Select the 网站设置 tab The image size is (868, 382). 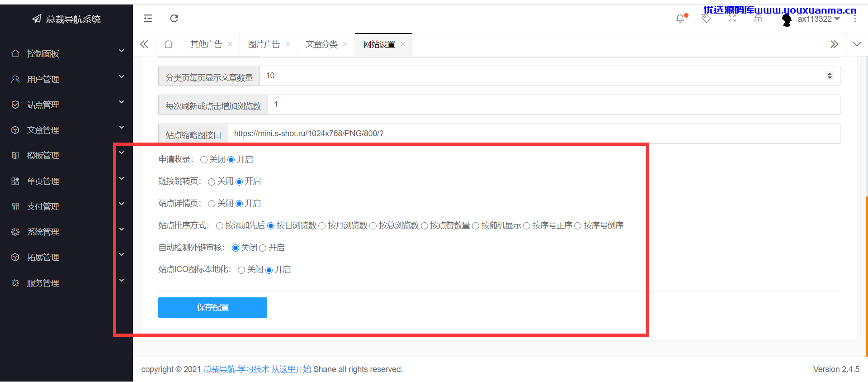[379, 44]
